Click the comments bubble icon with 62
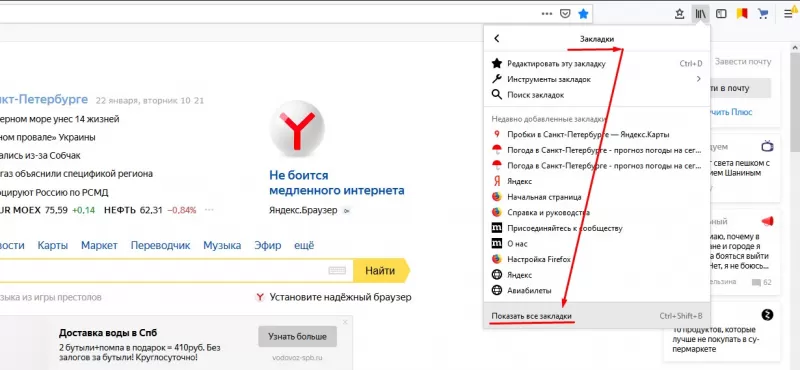 click(x=756, y=282)
